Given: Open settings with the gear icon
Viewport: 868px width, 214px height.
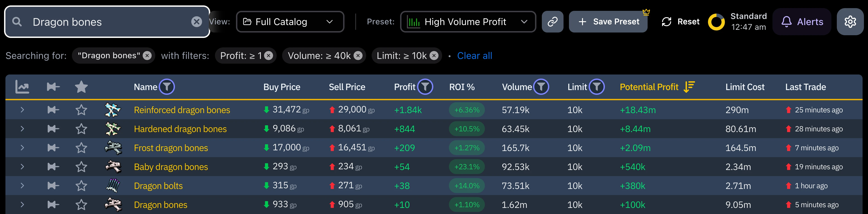Looking at the screenshot, I should (x=850, y=22).
